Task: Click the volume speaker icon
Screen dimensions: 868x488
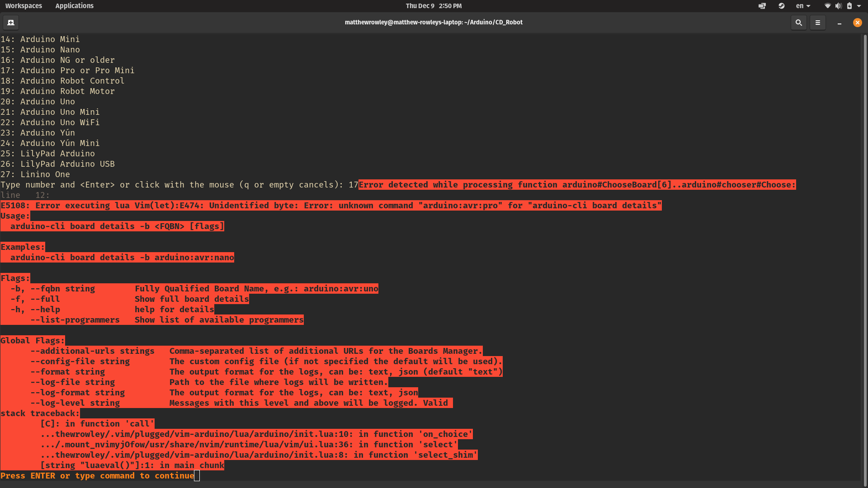Action: click(x=838, y=6)
